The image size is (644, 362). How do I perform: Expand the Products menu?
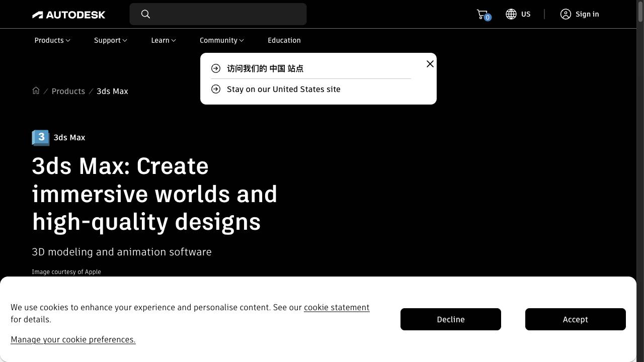(x=52, y=40)
